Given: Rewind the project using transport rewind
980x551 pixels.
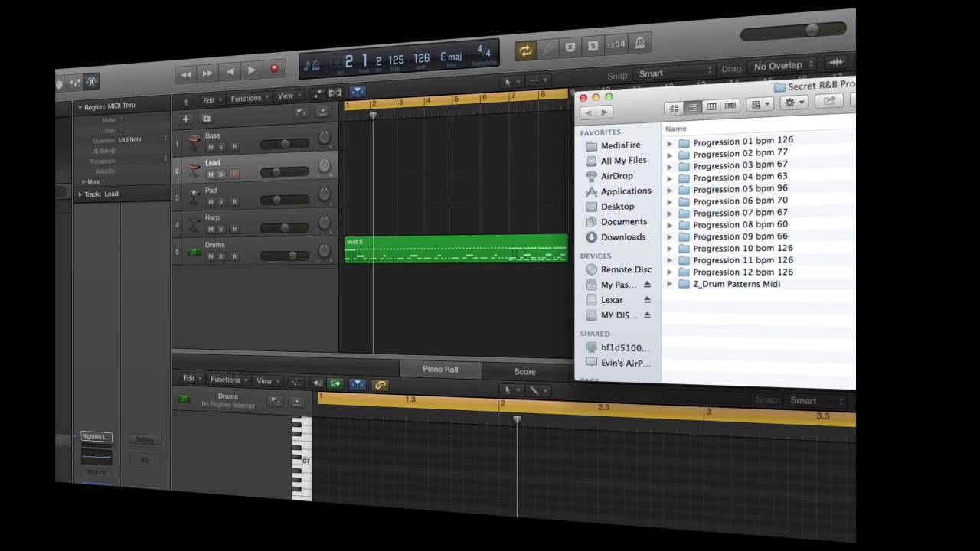Looking at the screenshot, I should 185,74.
